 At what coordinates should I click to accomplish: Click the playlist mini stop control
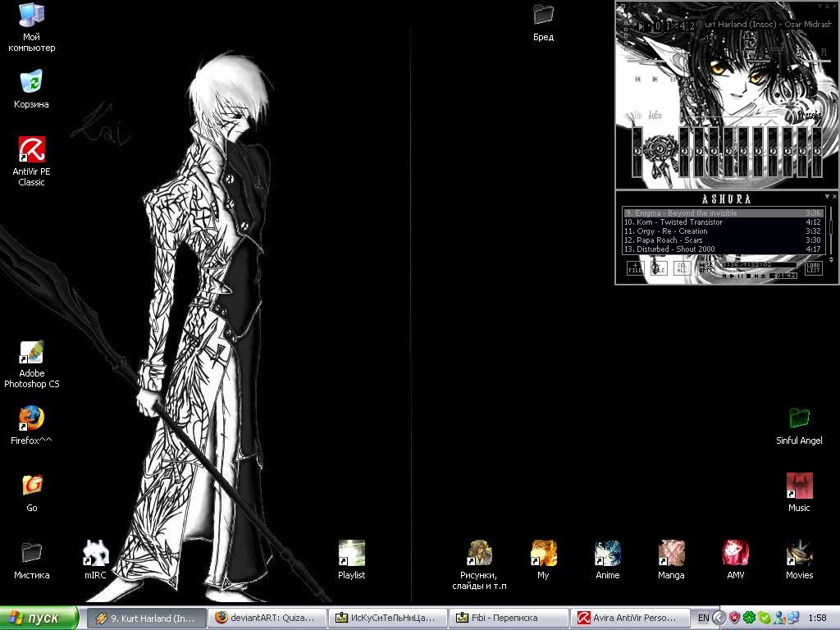[748, 276]
